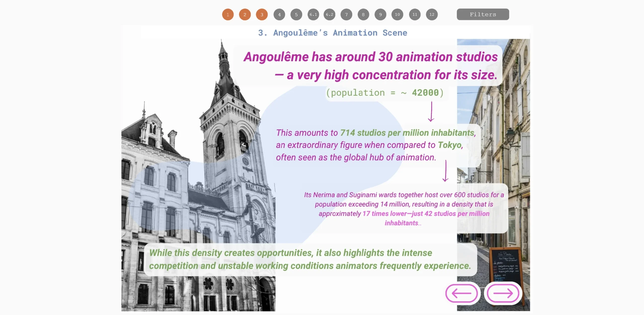This screenshot has height=315, width=644.
Task: Click the right arrow next-slide button
Action: point(503,293)
